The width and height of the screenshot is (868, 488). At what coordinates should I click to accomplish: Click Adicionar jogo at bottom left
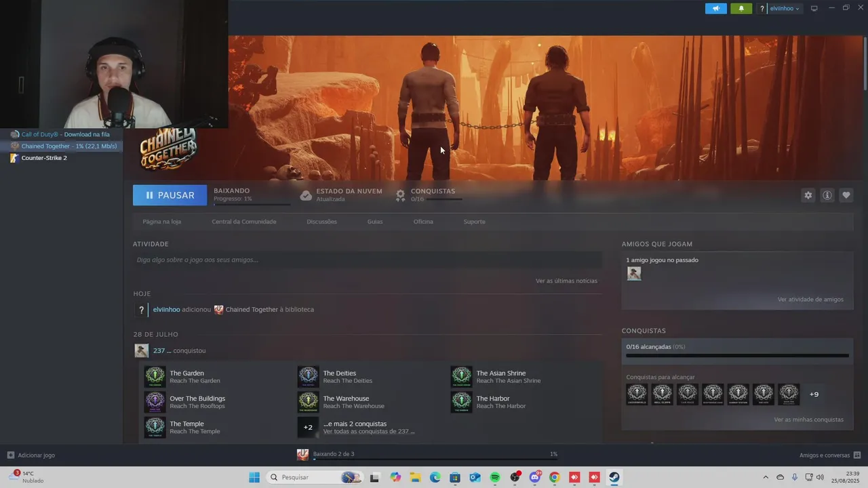pyautogui.click(x=31, y=455)
